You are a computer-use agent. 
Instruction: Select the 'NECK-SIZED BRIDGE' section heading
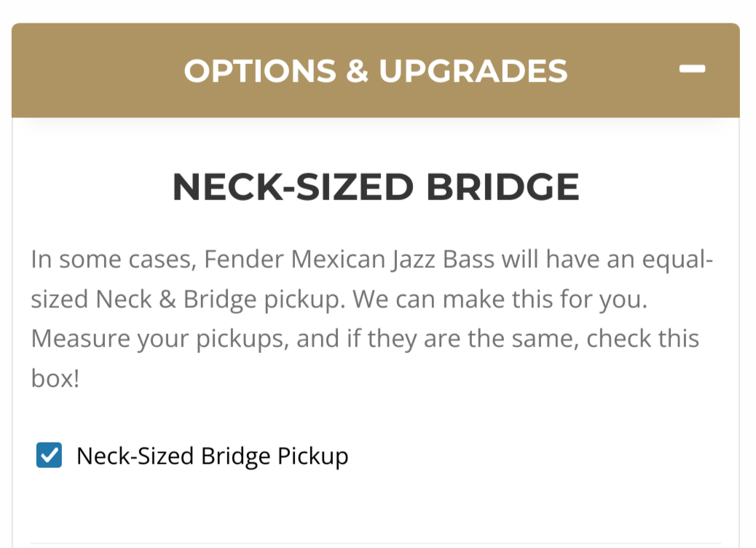[x=376, y=187]
